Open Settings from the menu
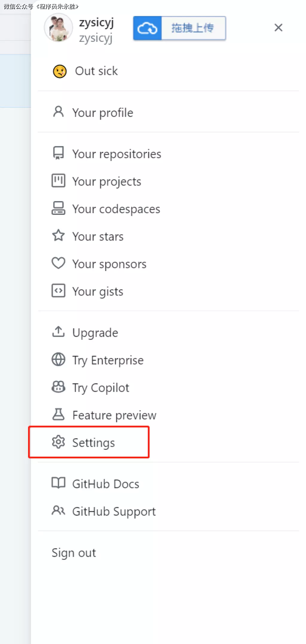The image size is (306, 644). click(x=93, y=443)
